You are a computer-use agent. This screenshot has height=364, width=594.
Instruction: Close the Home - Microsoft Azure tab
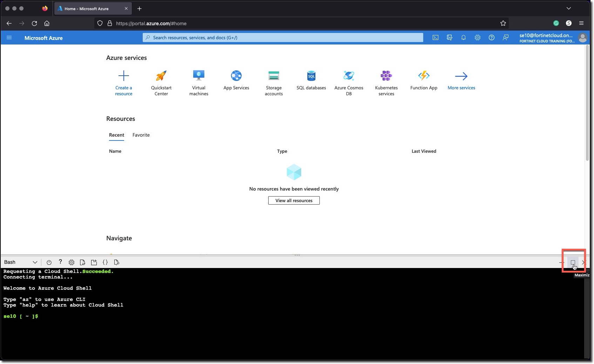point(126,8)
